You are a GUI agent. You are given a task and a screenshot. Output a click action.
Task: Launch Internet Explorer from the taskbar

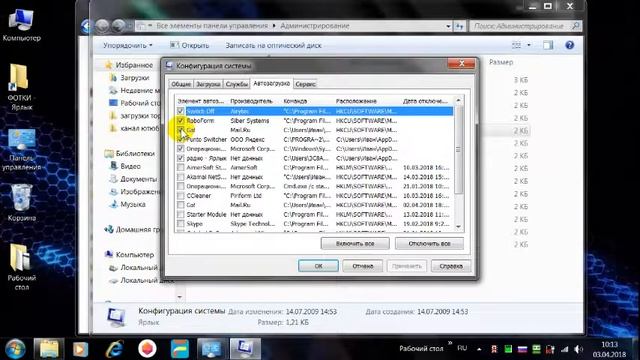pos(114,349)
